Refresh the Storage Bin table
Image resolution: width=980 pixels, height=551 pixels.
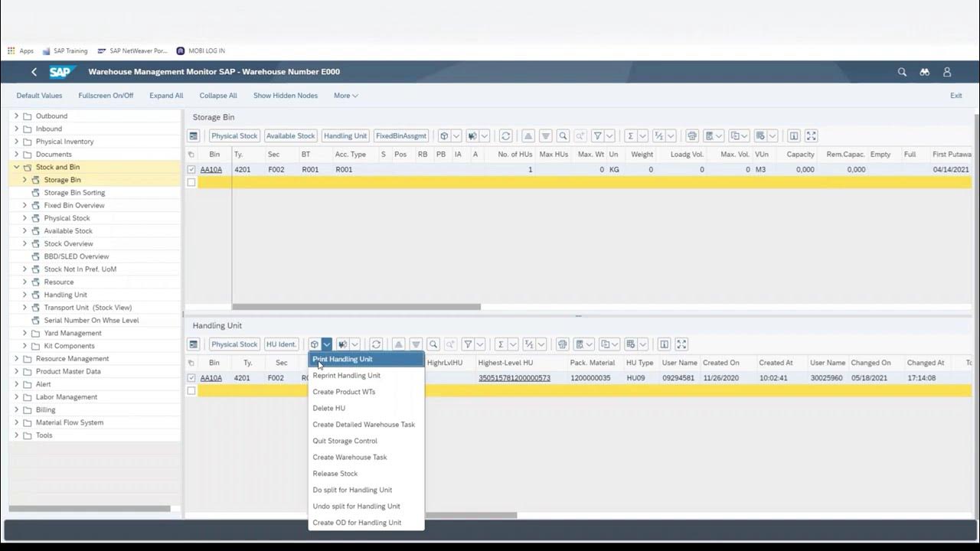[505, 135]
